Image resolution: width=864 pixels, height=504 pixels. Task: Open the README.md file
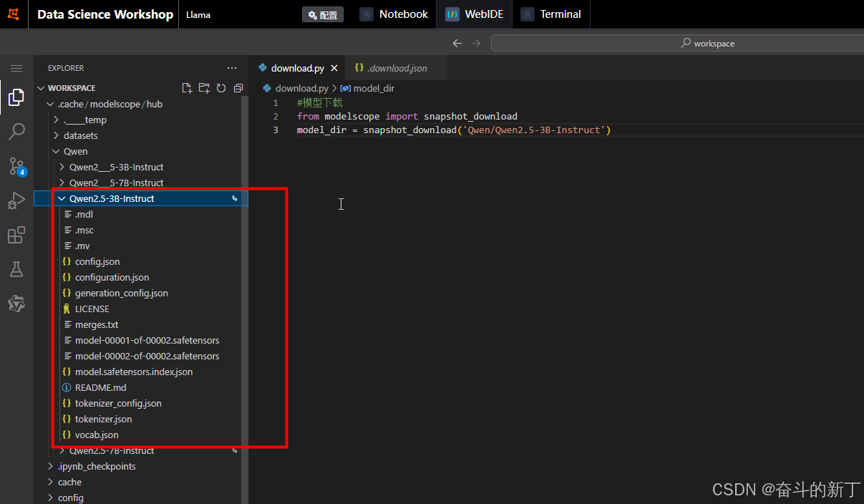(100, 387)
